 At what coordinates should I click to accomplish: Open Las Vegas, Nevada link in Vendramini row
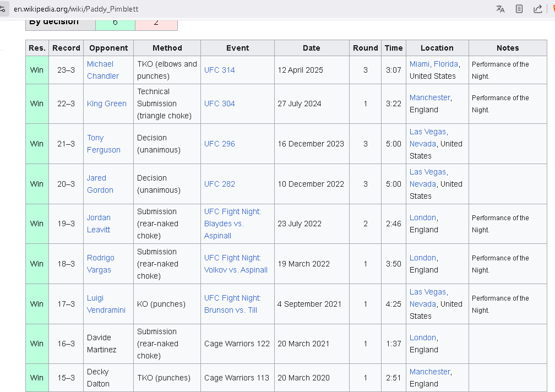[428, 298]
